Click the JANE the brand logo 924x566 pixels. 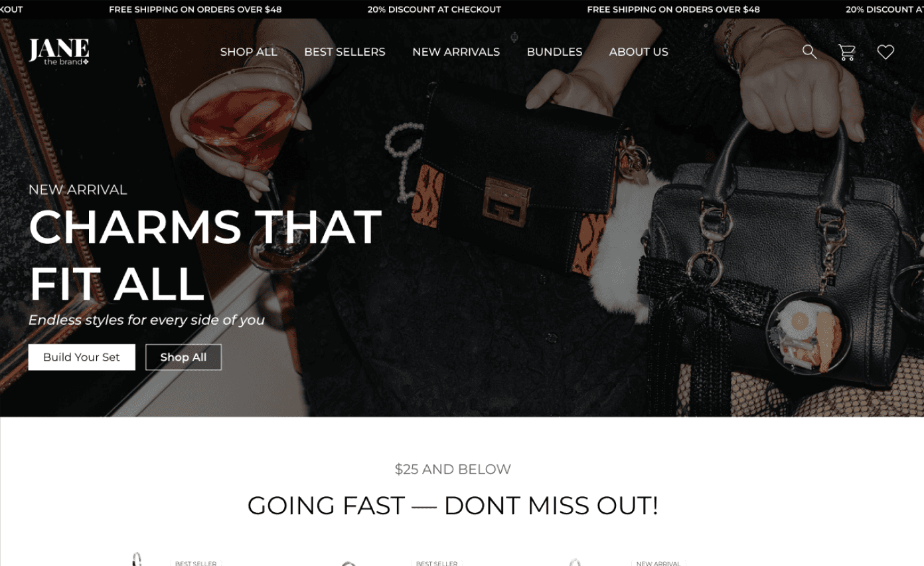pyautogui.click(x=59, y=52)
